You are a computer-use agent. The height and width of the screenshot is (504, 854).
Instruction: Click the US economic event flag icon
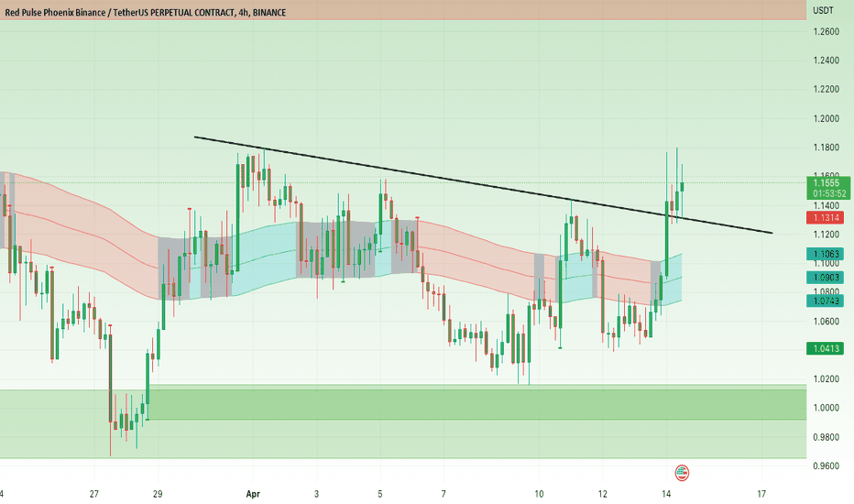(682, 473)
